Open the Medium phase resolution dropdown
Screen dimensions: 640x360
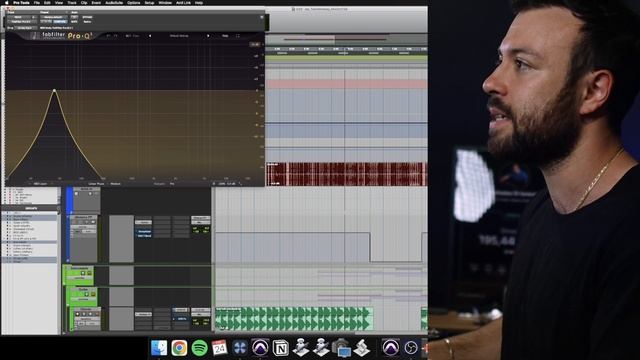click(116, 184)
